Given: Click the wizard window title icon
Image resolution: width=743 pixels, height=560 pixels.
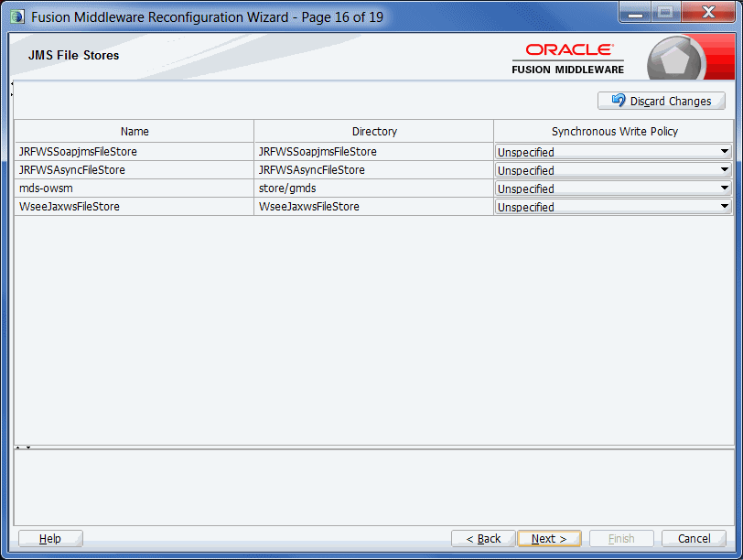Looking at the screenshot, I should tap(17, 17).
